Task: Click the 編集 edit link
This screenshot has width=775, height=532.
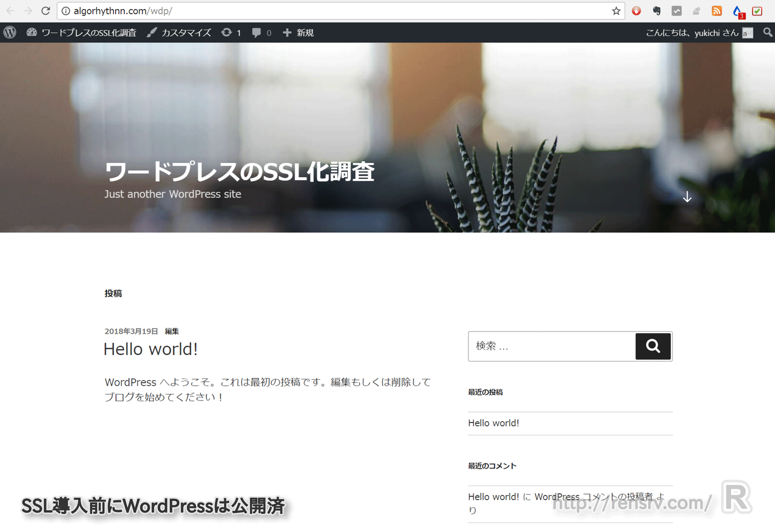Action: [x=172, y=331]
